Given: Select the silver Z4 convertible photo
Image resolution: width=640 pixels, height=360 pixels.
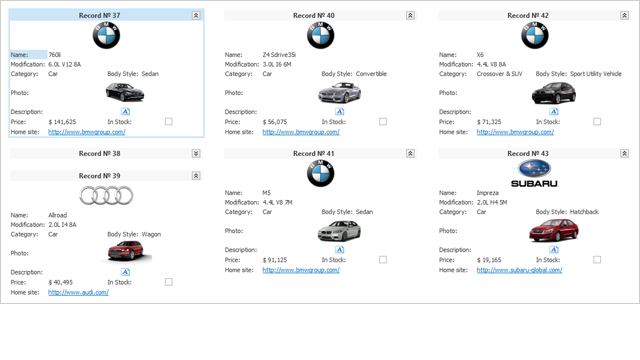Looking at the screenshot, I should 340,92.
